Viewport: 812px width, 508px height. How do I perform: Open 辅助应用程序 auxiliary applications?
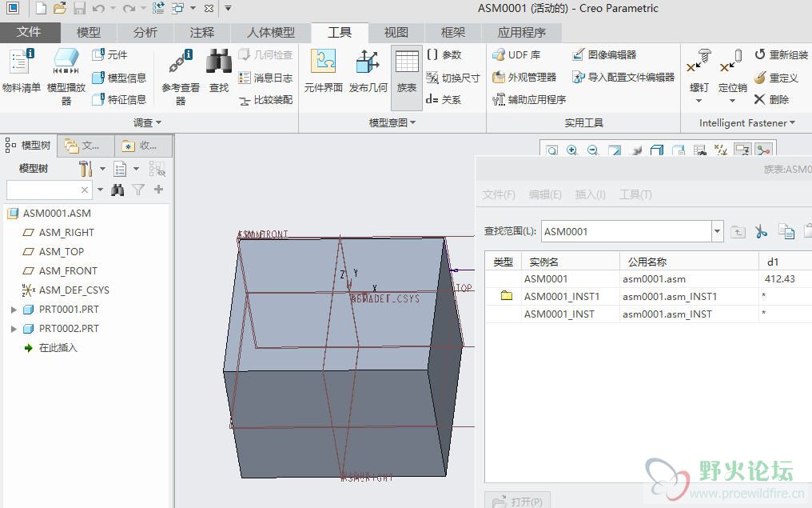tap(529, 99)
